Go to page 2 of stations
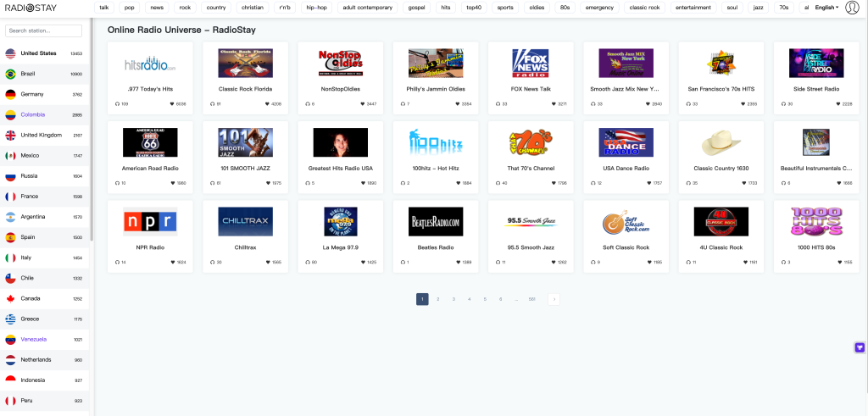The image size is (868, 416). [438, 299]
